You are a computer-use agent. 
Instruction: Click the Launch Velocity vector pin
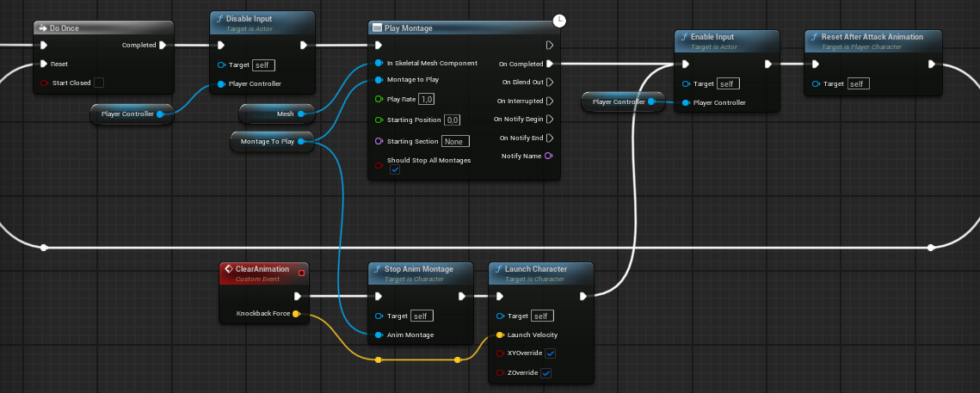pyautogui.click(x=500, y=335)
